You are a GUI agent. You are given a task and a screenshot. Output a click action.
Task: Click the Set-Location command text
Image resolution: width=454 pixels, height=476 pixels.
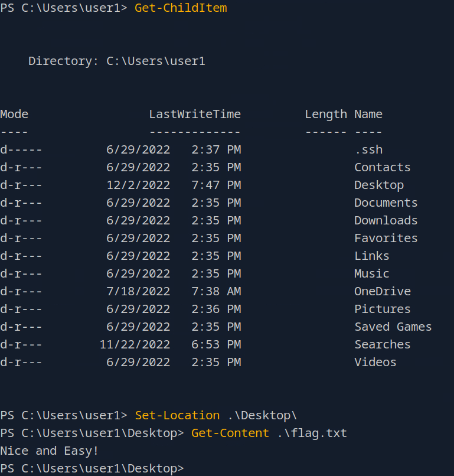[x=177, y=416]
